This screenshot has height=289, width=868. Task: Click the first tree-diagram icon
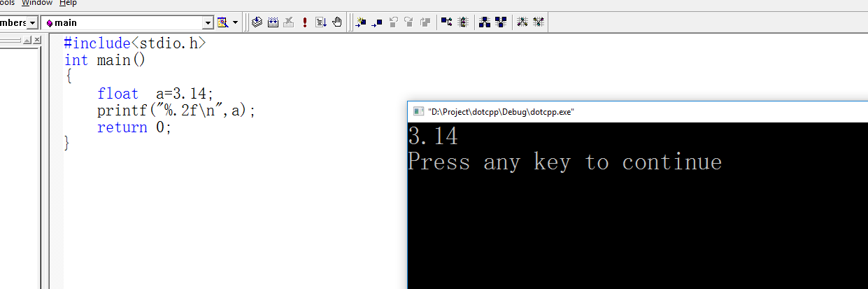coord(446,22)
